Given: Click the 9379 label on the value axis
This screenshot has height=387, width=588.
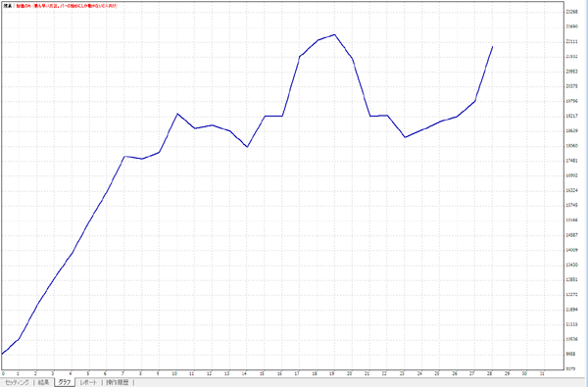Looking at the screenshot, I should coord(570,369).
